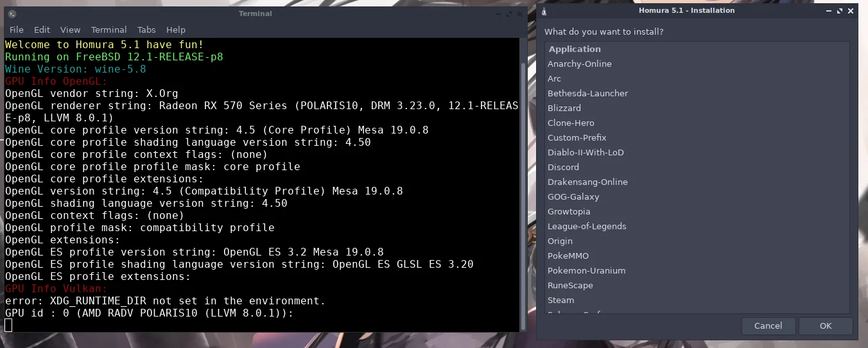The height and width of the screenshot is (348, 868).
Task: Open the Terminal menu in menu bar
Action: point(108,30)
